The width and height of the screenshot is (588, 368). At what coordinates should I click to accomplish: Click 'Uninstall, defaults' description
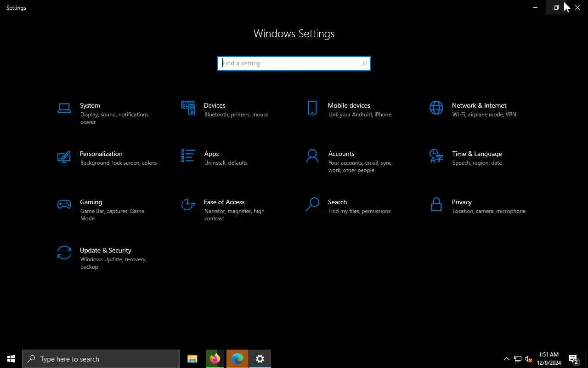point(226,163)
